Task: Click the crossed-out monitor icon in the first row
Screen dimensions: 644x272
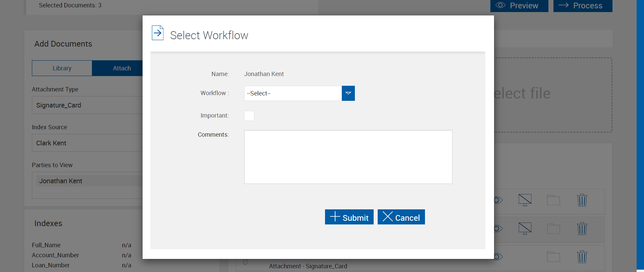Action: tap(525, 200)
